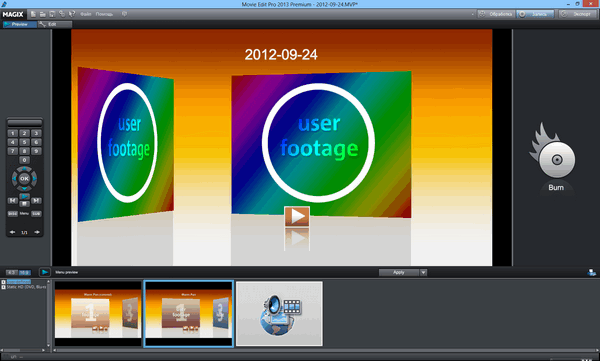Image resolution: width=600 pixels, height=361 pixels.
Task: Go to next menu page arrow
Action: (x=37, y=232)
